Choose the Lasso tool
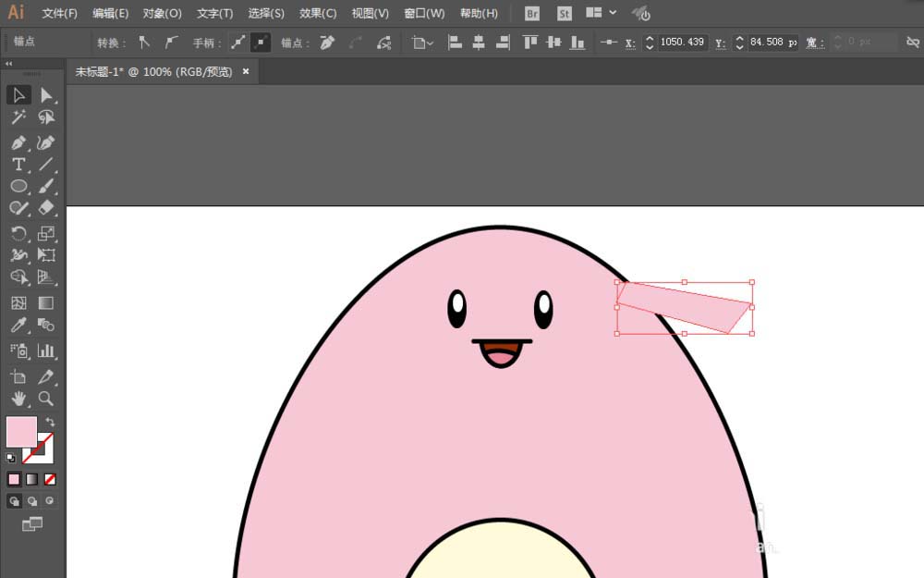The height and width of the screenshot is (578, 924). 46,117
